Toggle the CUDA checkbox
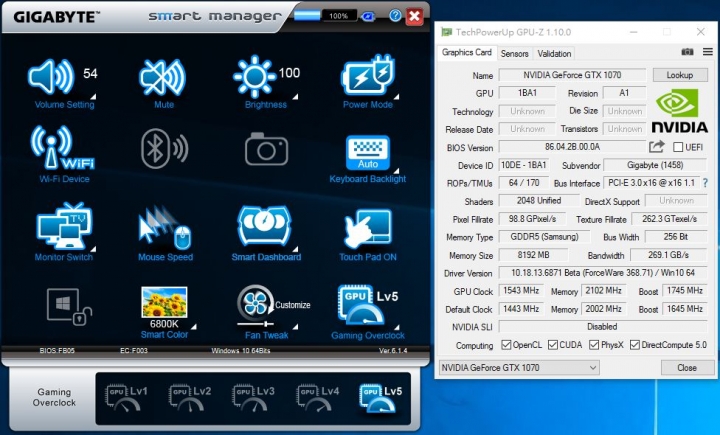720x435 pixels. click(553, 345)
